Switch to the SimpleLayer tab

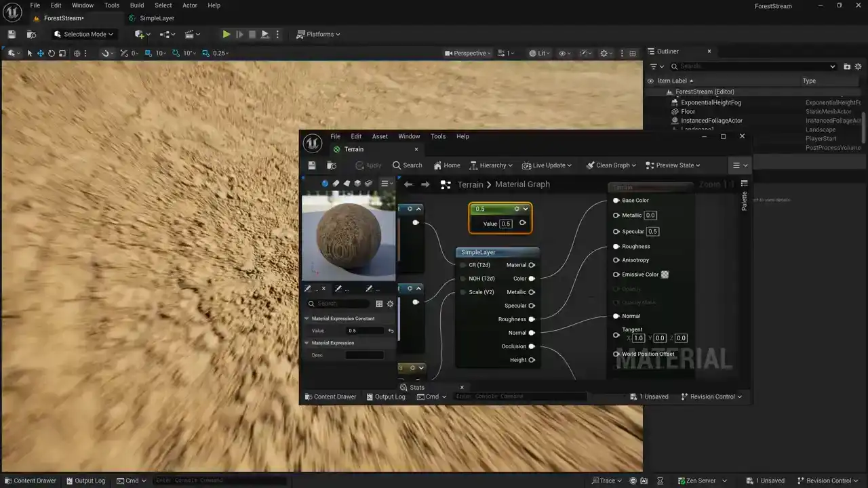157,18
